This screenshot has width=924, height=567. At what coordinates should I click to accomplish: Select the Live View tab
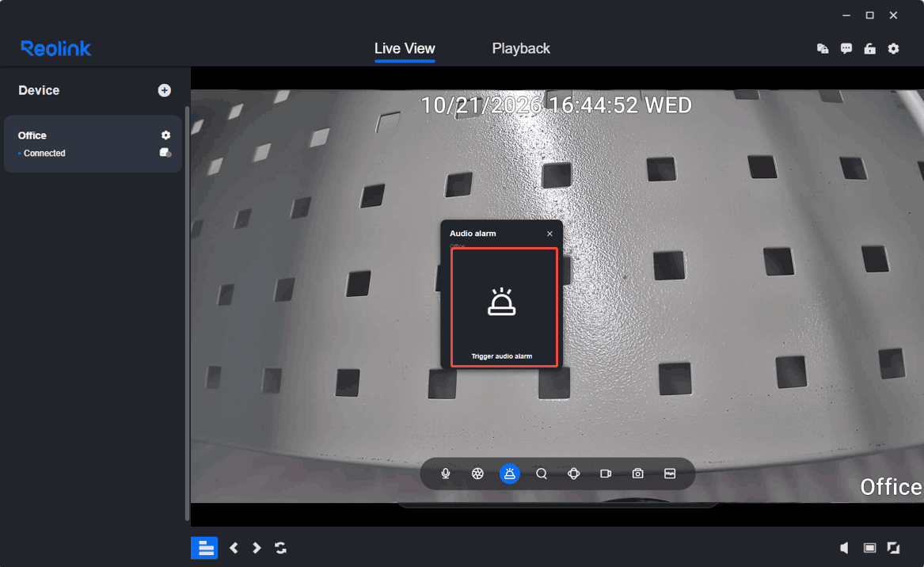click(x=405, y=48)
